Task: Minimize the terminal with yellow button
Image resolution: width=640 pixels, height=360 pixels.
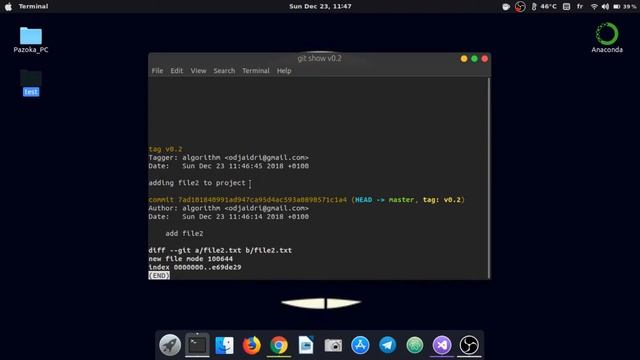Action: point(464,59)
